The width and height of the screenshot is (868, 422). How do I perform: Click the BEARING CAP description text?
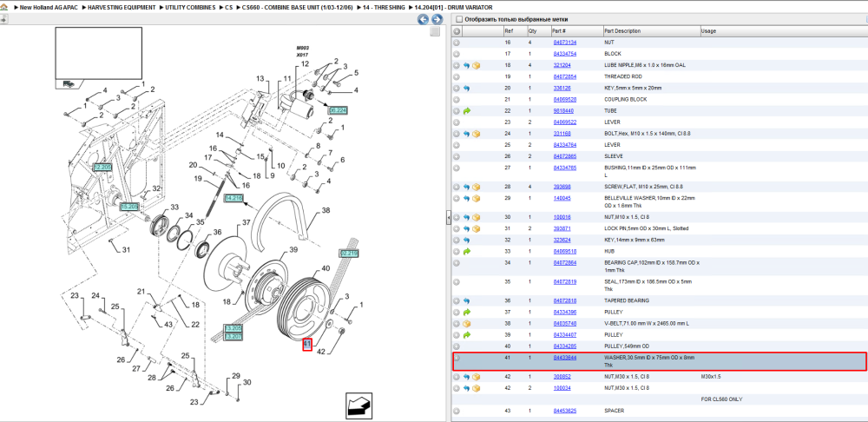tap(652, 267)
